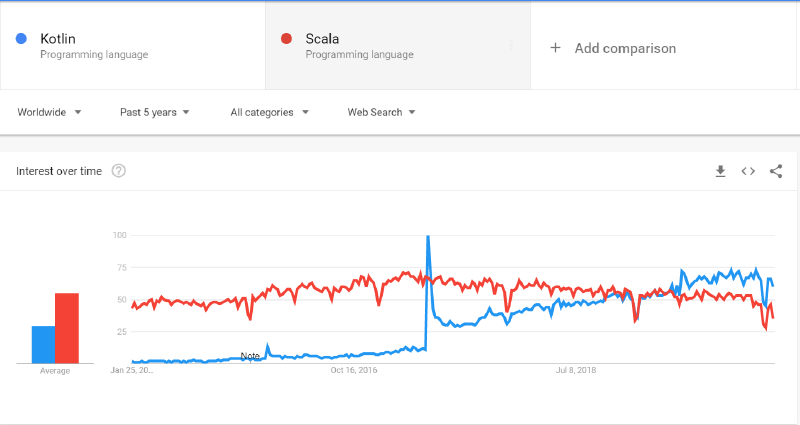Expand the Worldwide region dropdown
Screen dimensions: 800x425
49,112
